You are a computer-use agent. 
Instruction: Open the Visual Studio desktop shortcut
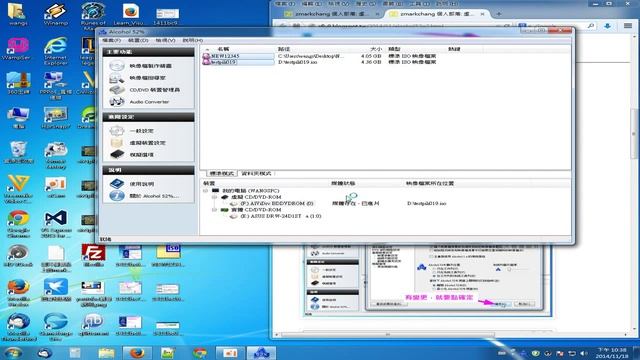pyautogui.click(x=56, y=223)
